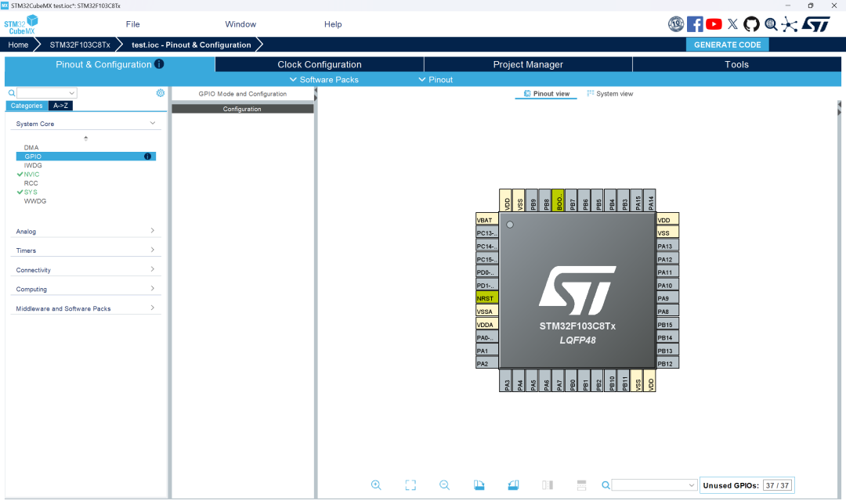The image size is (846, 504).
Task: Select the PA9 pin on chip
Action: click(667, 298)
